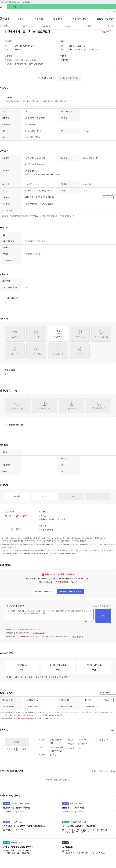The width and height of the screenshot is (116, 868).
Task: Click the 직원대출제도 welfare icon
Action: 36,351
